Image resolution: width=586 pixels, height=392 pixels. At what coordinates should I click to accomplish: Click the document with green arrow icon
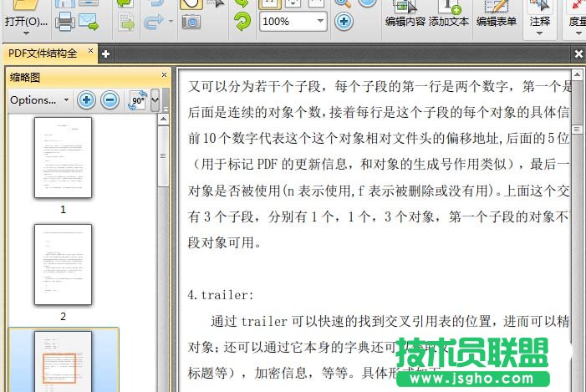coord(126,22)
